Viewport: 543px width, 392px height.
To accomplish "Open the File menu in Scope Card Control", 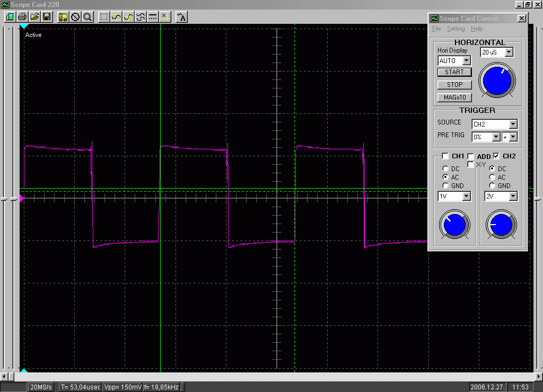I will tap(436, 29).
